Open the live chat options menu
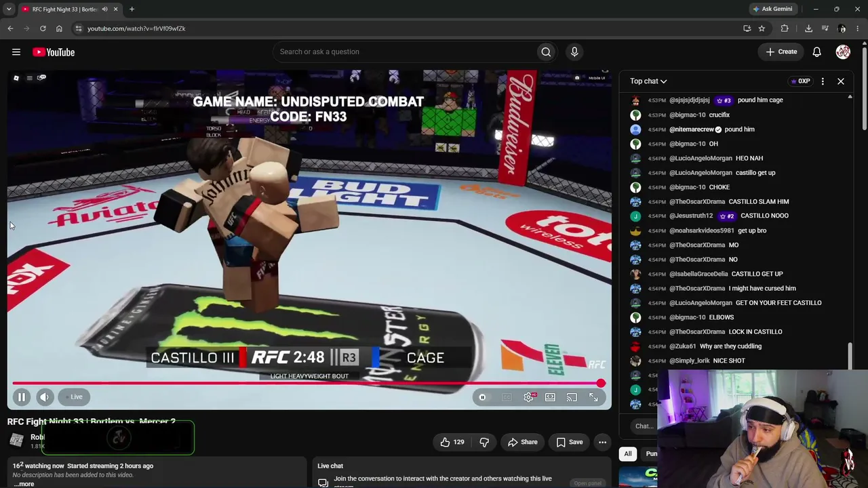The image size is (868, 488). click(x=823, y=81)
